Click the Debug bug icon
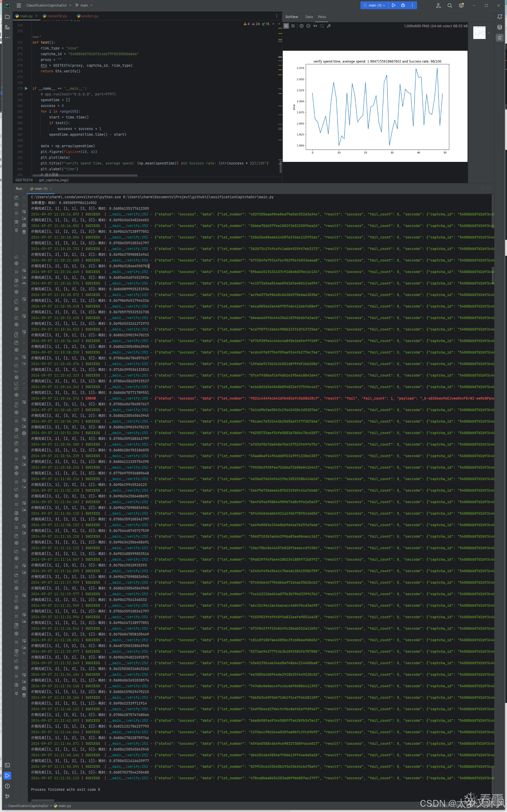 point(403,5)
